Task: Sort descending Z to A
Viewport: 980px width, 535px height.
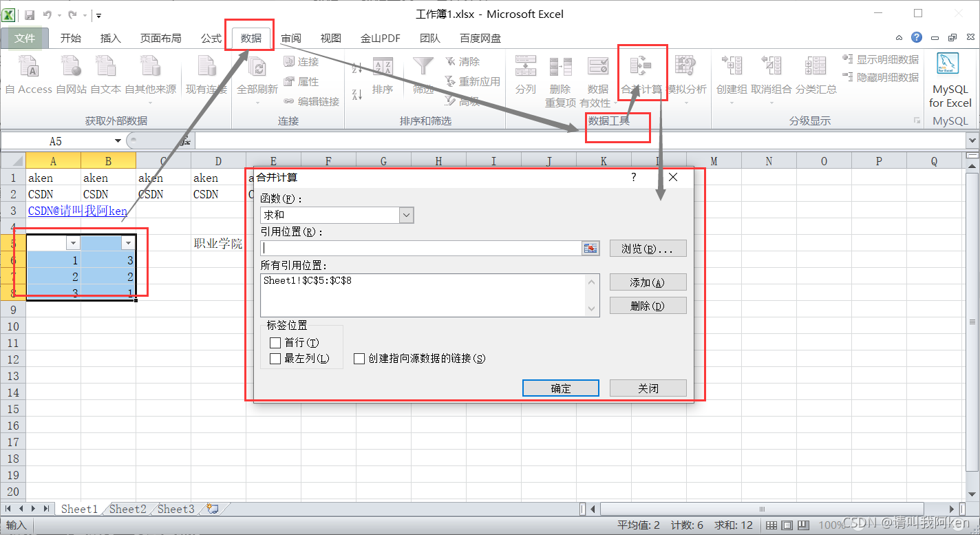Action: coord(357,94)
